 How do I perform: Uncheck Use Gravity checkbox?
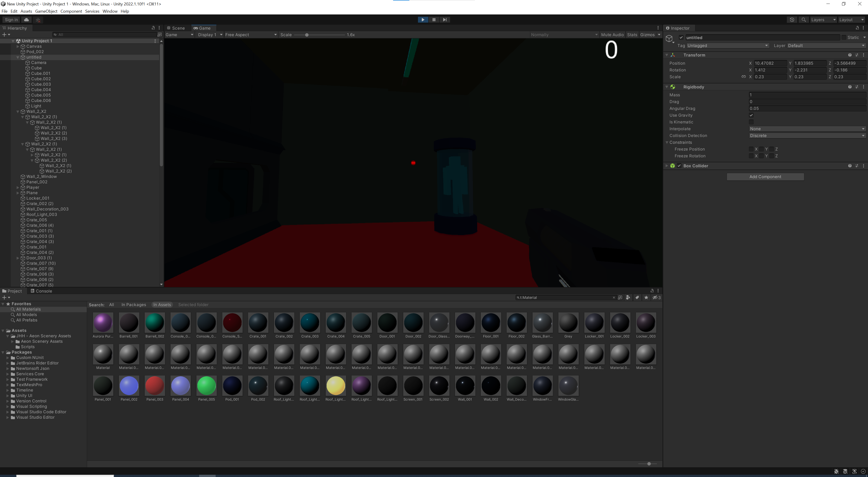[x=751, y=115]
